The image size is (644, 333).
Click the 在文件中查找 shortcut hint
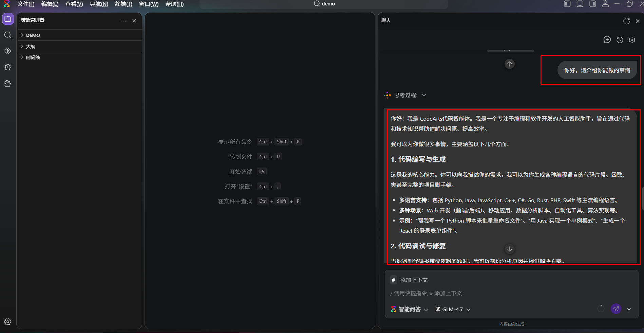click(x=235, y=201)
